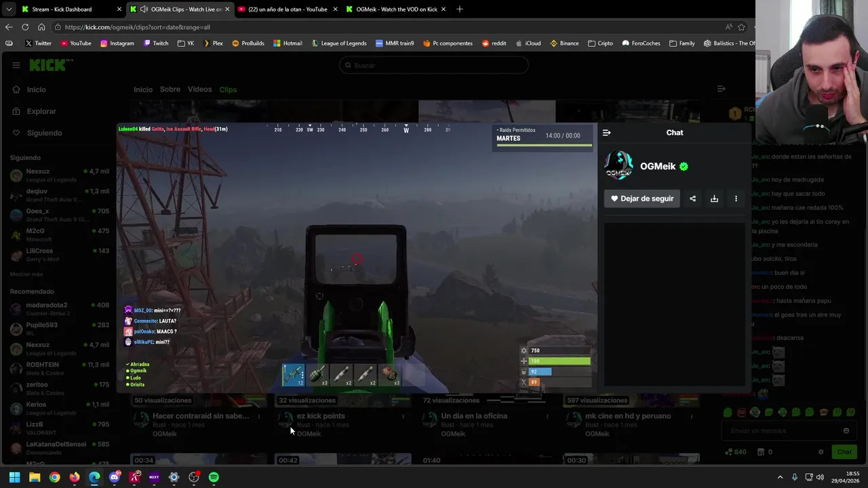868x488 pixels.
Task: Reload the page
Action: coord(25,27)
